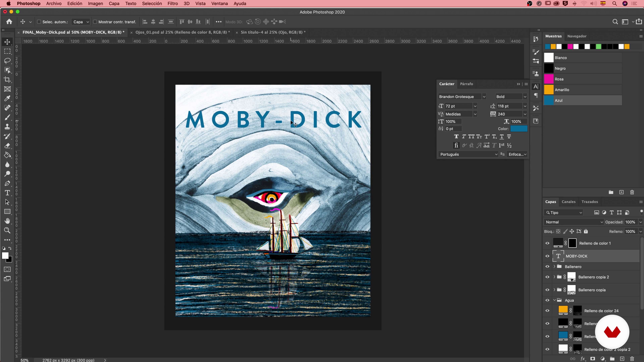Viewport: 644px width, 362px height.
Task: Click the Opacidad value field
Action: click(631, 222)
